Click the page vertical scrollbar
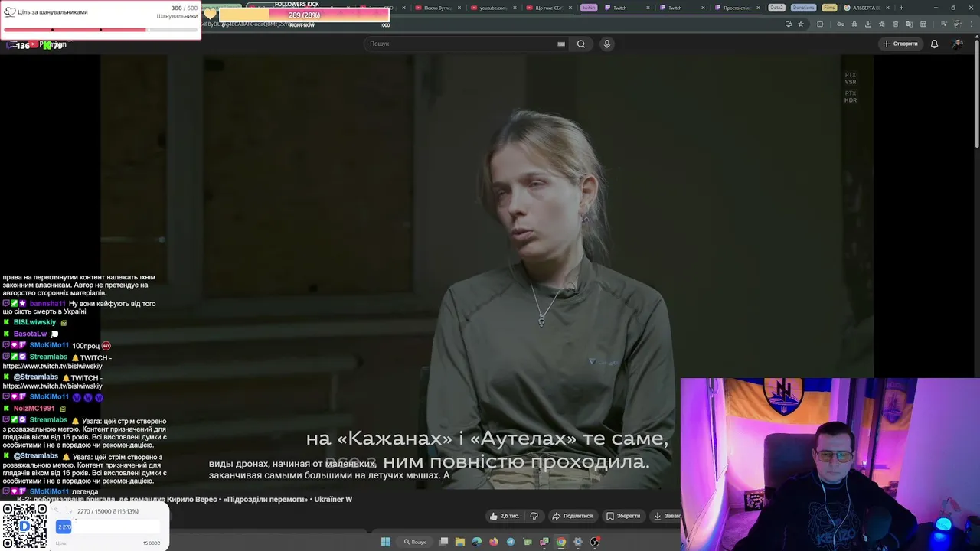The height and width of the screenshot is (551, 980). [x=976, y=92]
